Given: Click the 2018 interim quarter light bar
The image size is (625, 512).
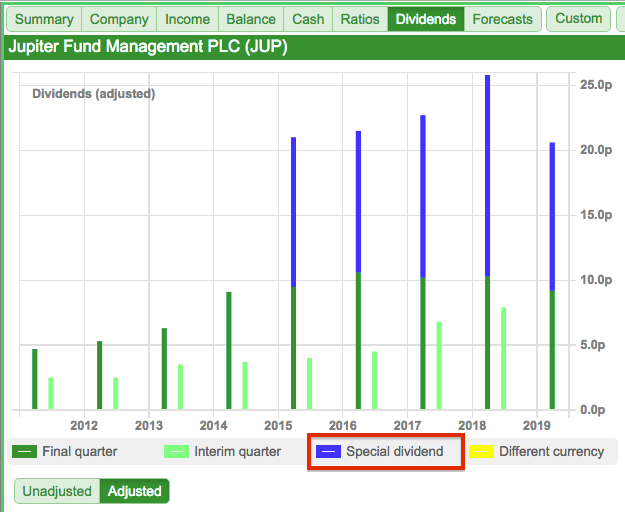Looking at the screenshot, I should click(x=504, y=358).
